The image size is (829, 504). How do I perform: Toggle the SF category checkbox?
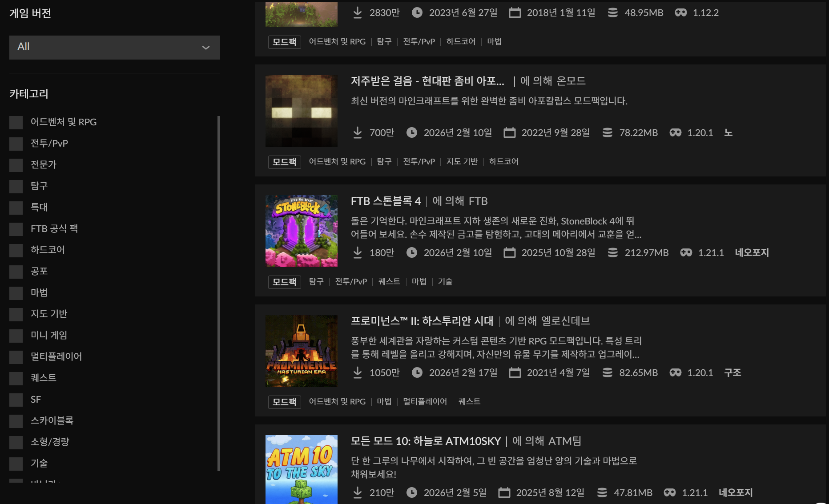(16, 400)
